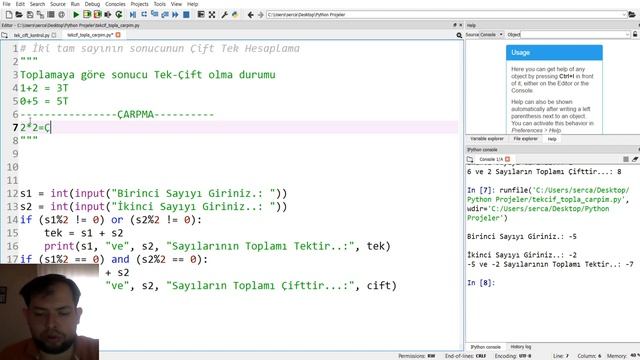Lock the Help pane with padlock icon
The image size is (640, 360).
[x=635, y=35]
